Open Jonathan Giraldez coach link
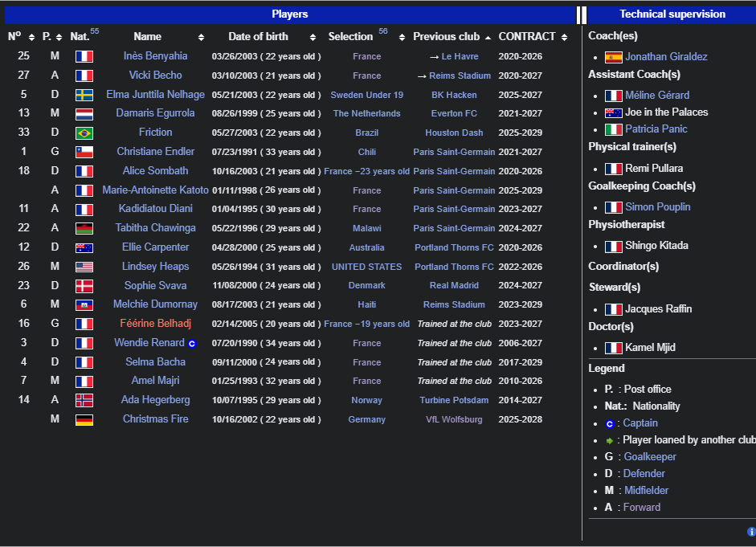 point(666,57)
